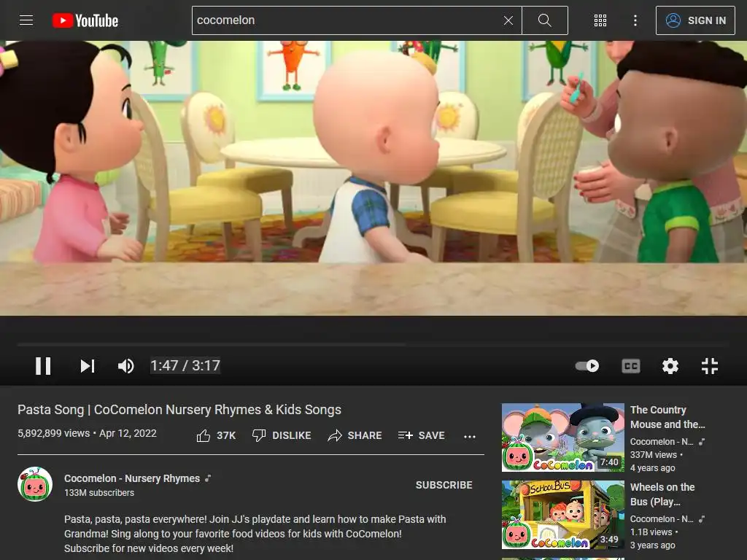The image size is (747, 560).
Task: Click the SUBSCRIBE button
Action: click(x=444, y=485)
